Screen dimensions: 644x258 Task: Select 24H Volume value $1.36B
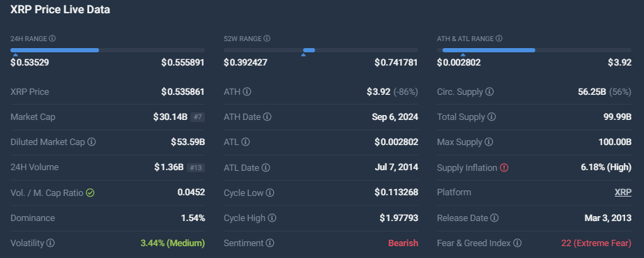[x=169, y=167]
